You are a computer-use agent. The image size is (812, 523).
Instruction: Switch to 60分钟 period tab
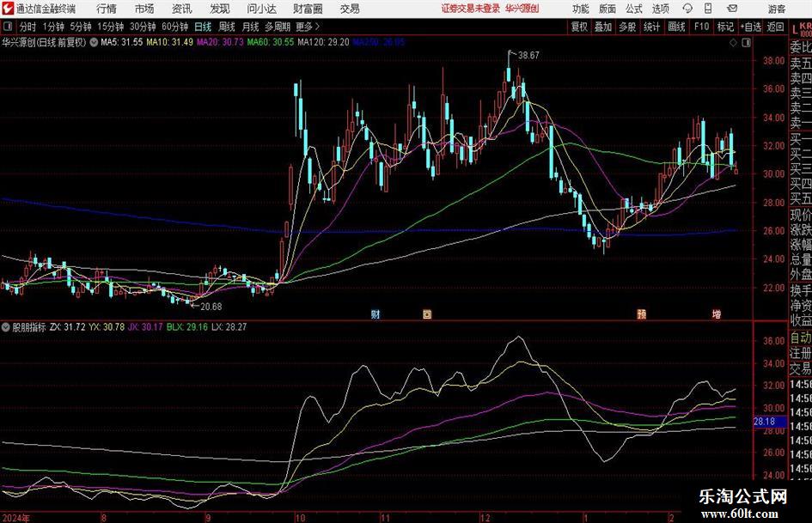(x=174, y=27)
